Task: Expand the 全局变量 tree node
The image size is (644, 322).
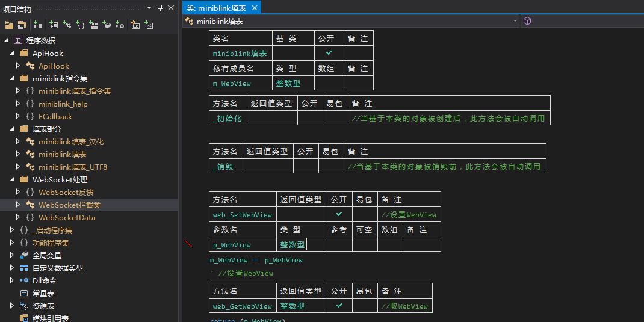Action: (12, 255)
